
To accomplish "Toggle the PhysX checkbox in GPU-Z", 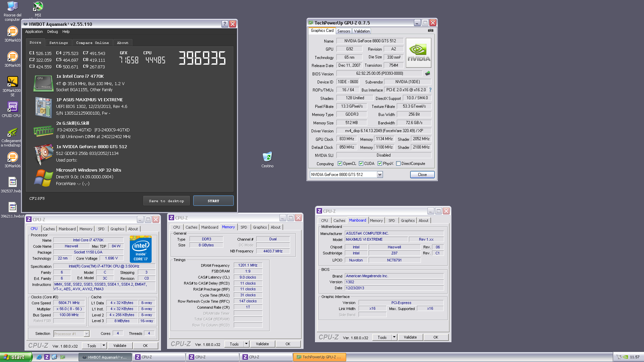I will click(x=380, y=164).
